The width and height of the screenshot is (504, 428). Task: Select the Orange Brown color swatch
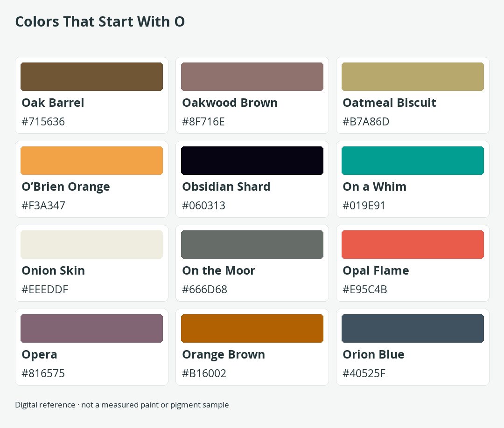click(252, 329)
